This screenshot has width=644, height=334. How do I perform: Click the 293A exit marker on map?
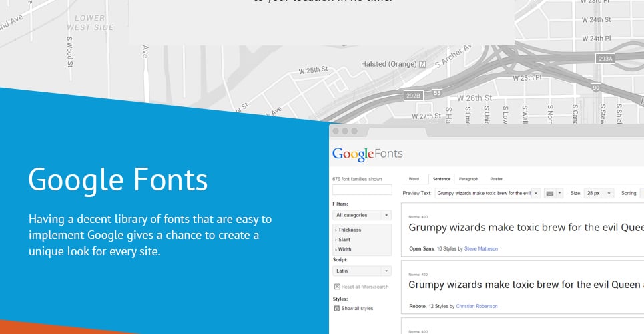coord(605,59)
